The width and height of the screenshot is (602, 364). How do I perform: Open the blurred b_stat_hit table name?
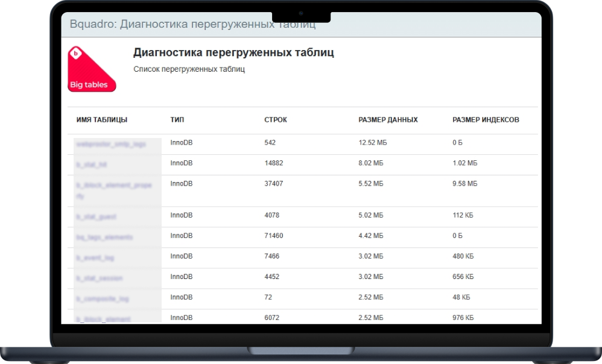(x=92, y=165)
